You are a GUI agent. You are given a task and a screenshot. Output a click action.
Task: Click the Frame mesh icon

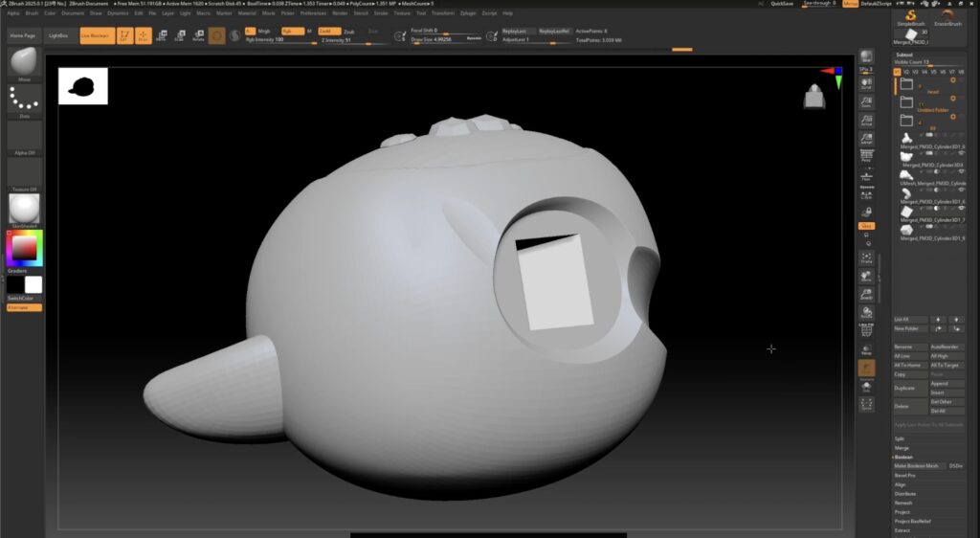point(865,258)
